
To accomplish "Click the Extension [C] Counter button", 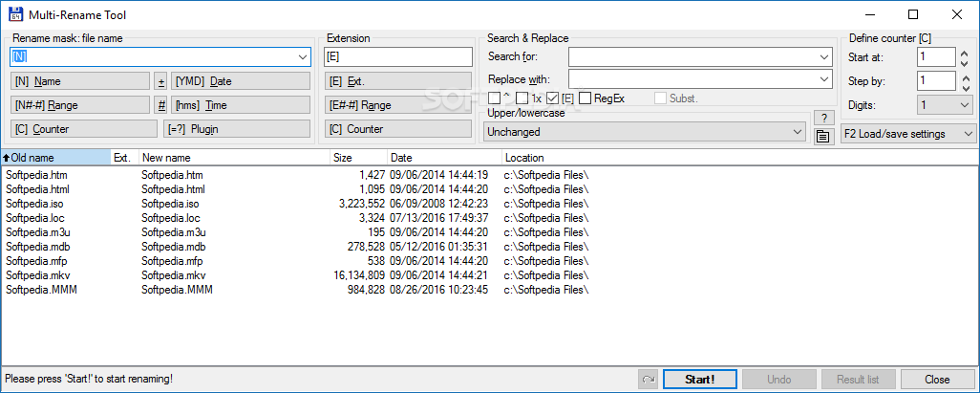I will [x=398, y=129].
